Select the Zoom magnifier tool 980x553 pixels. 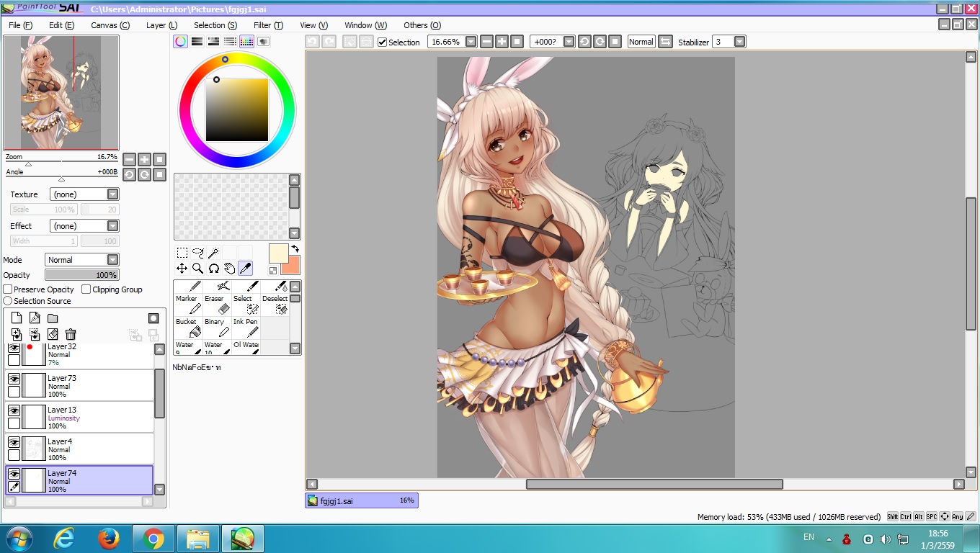197,269
